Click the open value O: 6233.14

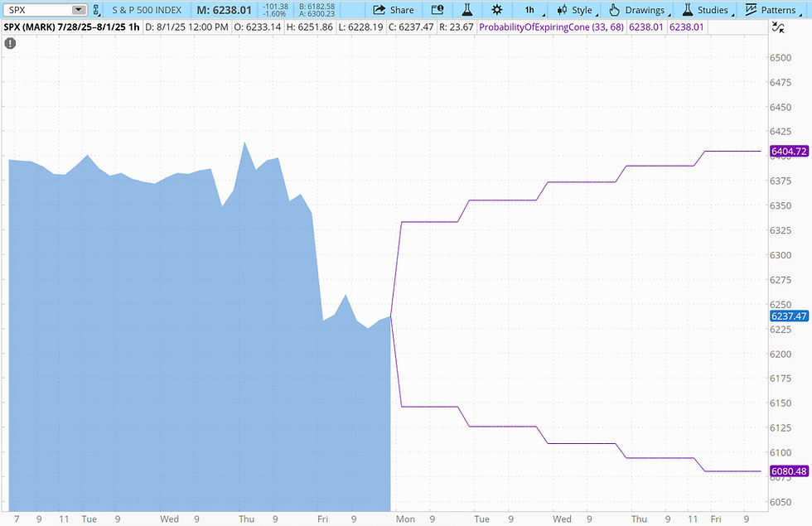click(258, 27)
